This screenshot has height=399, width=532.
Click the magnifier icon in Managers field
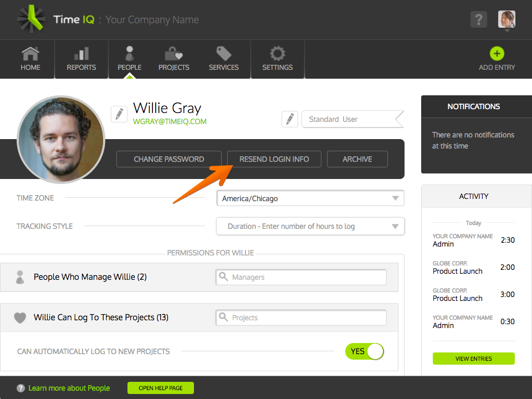click(223, 277)
